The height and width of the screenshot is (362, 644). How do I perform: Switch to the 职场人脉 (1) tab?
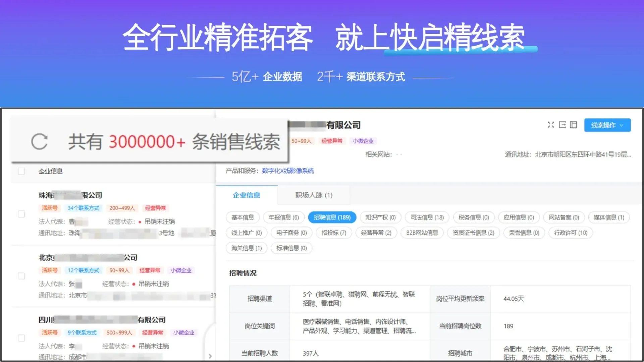[314, 195]
